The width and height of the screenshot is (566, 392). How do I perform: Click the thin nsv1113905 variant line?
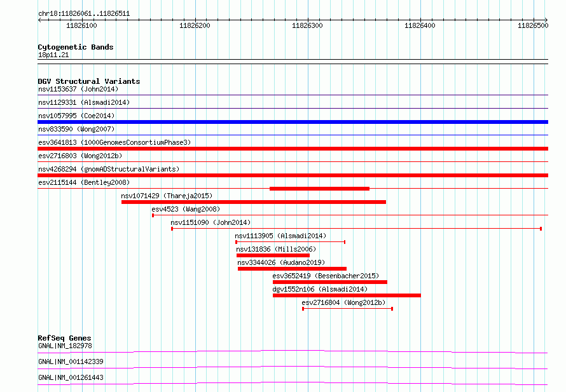point(290,242)
